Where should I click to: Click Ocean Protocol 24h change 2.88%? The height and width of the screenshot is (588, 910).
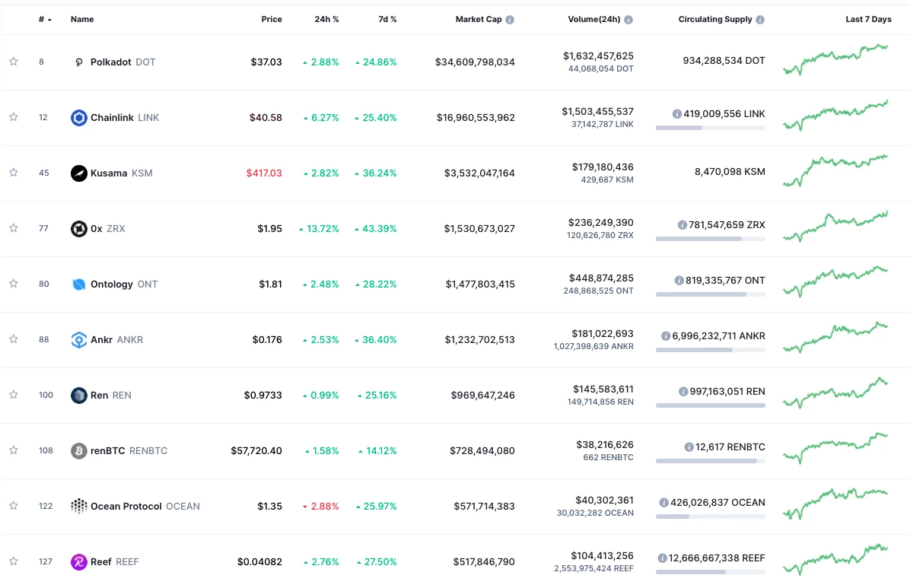click(321, 506)
